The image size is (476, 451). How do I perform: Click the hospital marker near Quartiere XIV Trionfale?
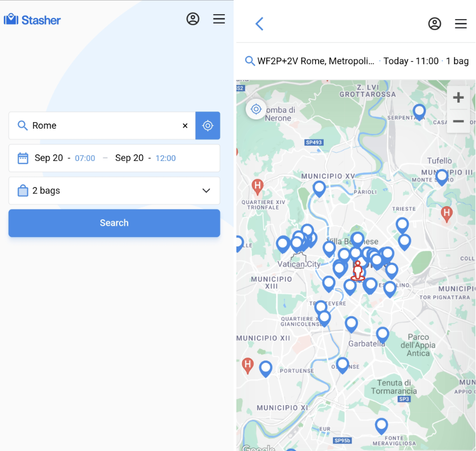coord(258,187)
